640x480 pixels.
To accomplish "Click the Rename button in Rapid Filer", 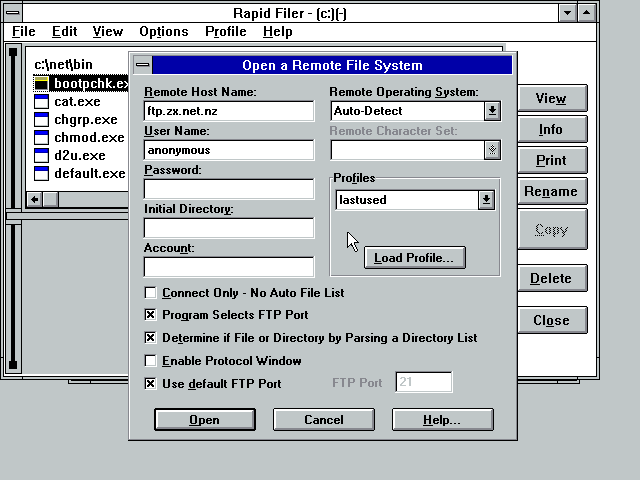I will click(x=552, y=191).
